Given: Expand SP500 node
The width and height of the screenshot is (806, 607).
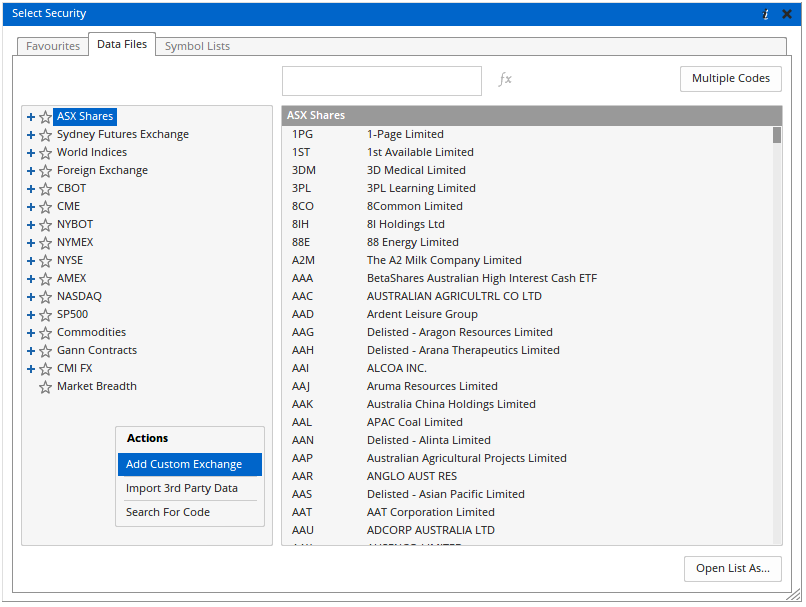Looking at the screenshot, I should tap(31, 315).
